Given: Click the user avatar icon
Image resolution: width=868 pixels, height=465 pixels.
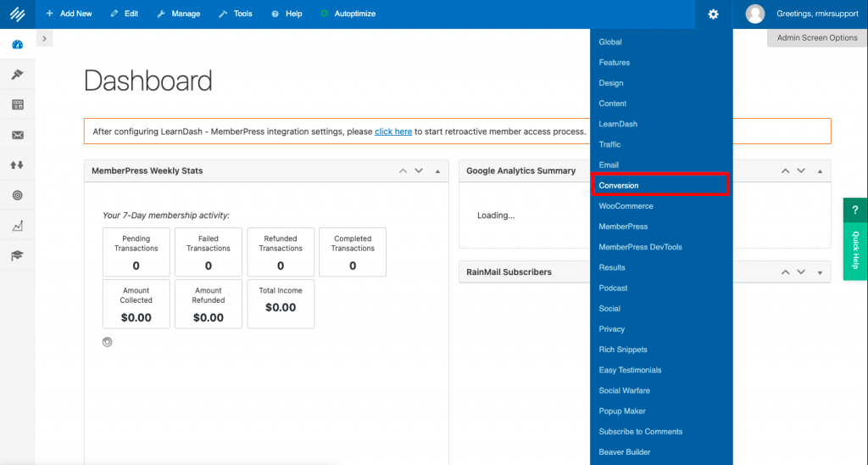Looking at the screenshot, I should (x=754, y=14).
